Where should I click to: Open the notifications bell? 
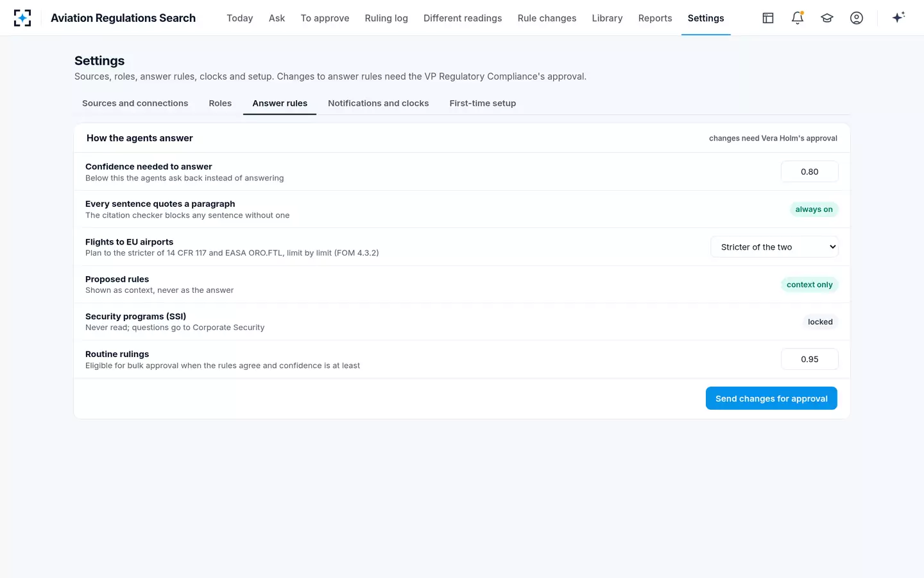point(798,18)
